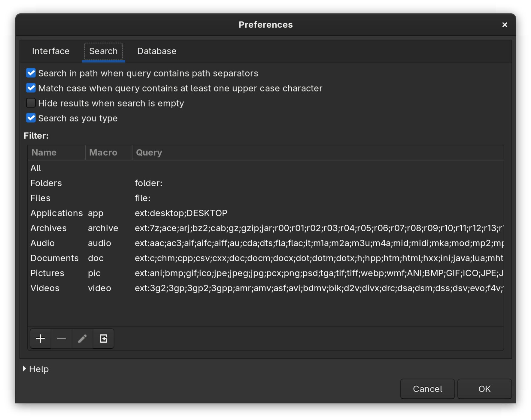This screenshot has width=531, height=420.
Task: Confirm preferences with OK
Action: (x=484, y=389)
